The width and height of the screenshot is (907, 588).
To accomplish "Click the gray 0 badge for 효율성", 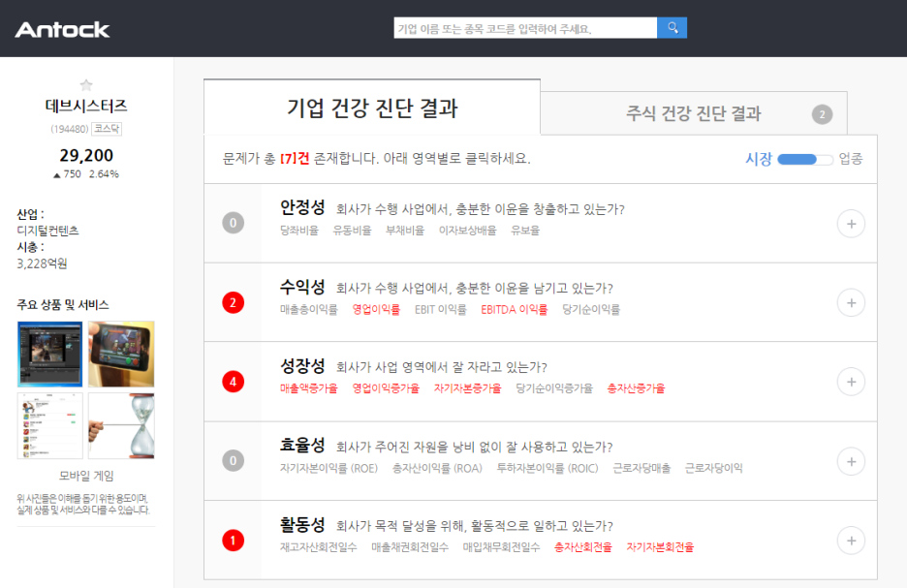I will point(234,461).
